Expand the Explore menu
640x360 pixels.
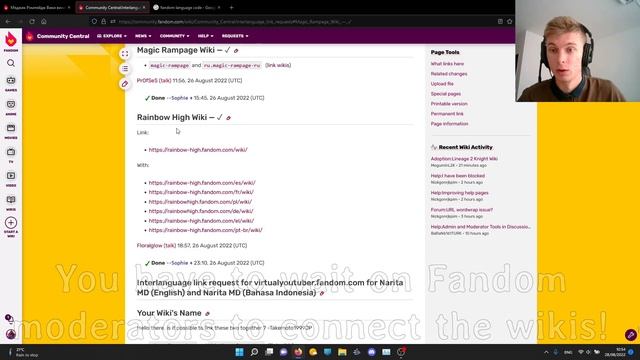click(112, 36)
